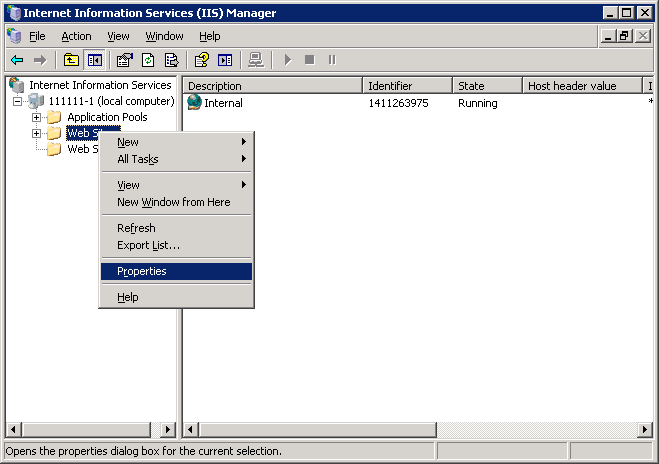
Task: Choose New Window from Here
Action: click(177, 202)
